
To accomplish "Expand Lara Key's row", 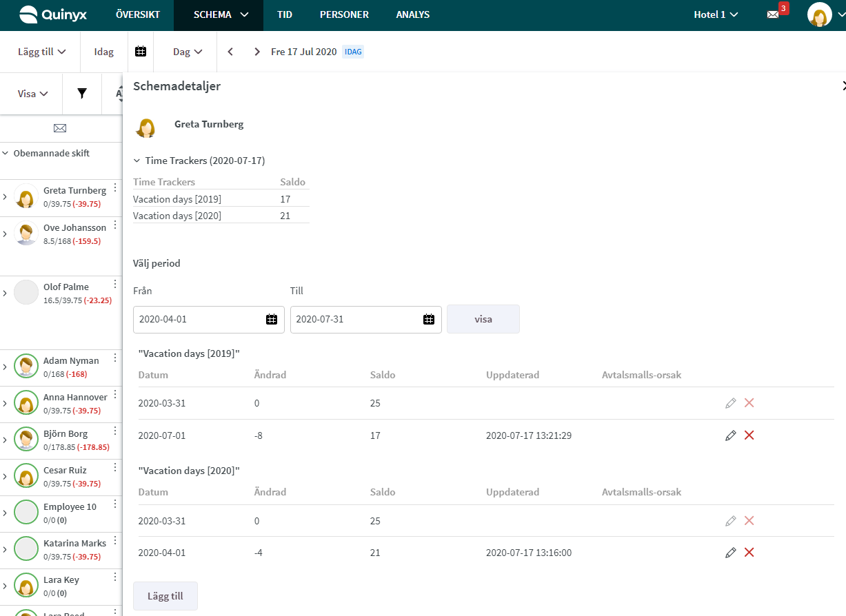I will [x=5, y=586].
